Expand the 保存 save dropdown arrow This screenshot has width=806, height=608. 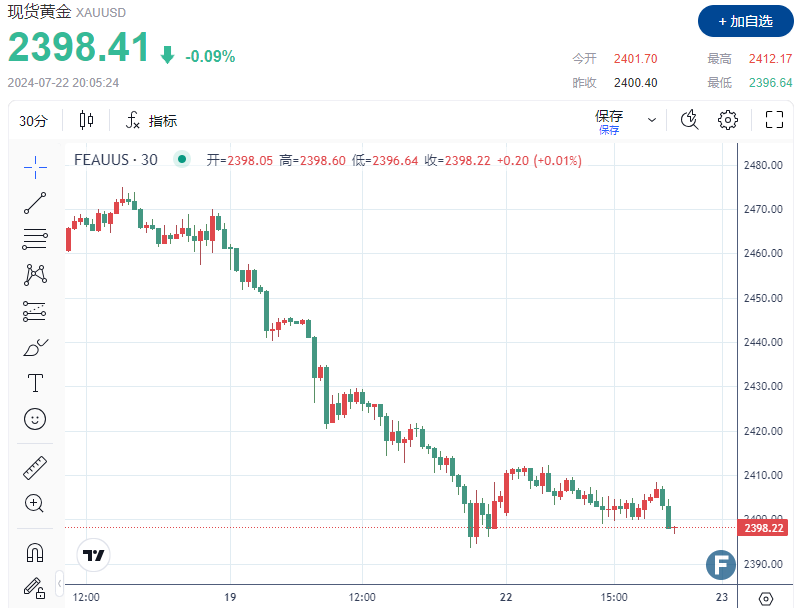point(650,119)
